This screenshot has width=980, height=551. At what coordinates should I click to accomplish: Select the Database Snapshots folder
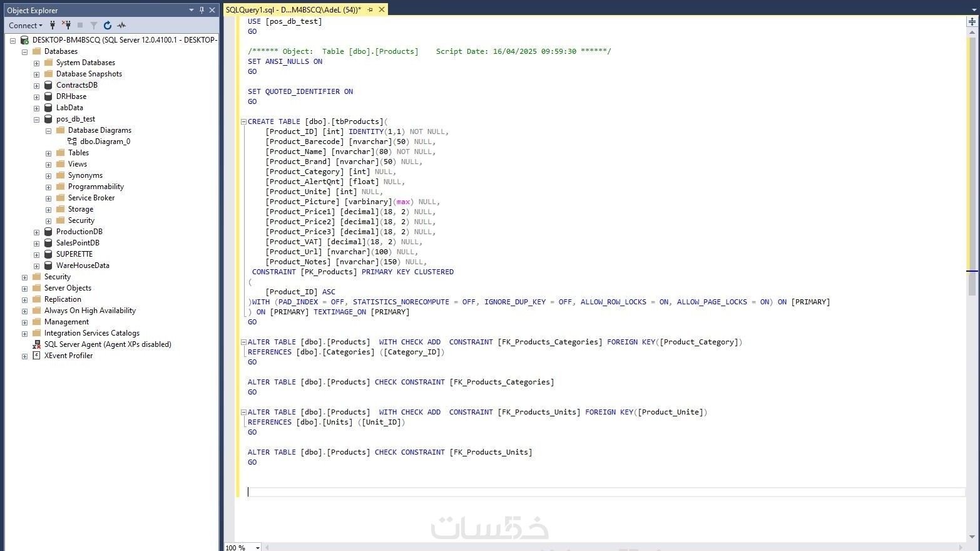[x=89, y=74]
